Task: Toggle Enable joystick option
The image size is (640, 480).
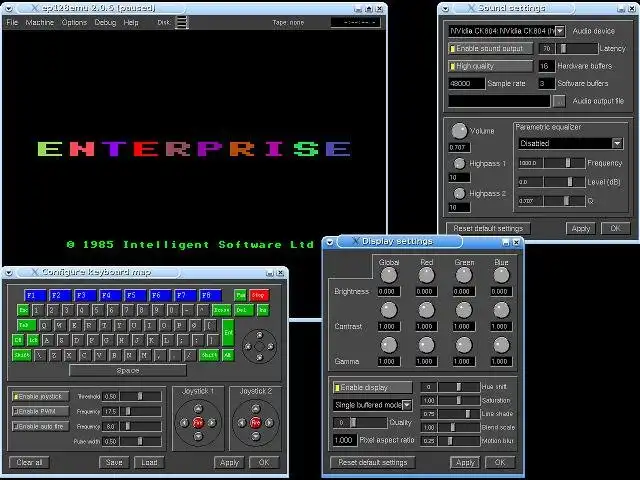Action: pos(40,396)
